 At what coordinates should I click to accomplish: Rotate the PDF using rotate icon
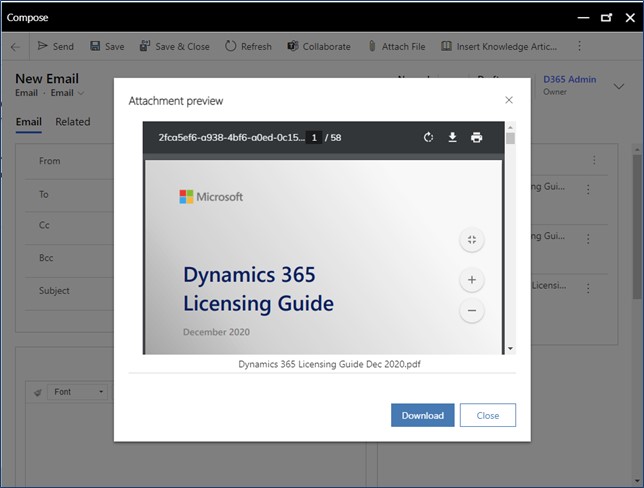428,137
